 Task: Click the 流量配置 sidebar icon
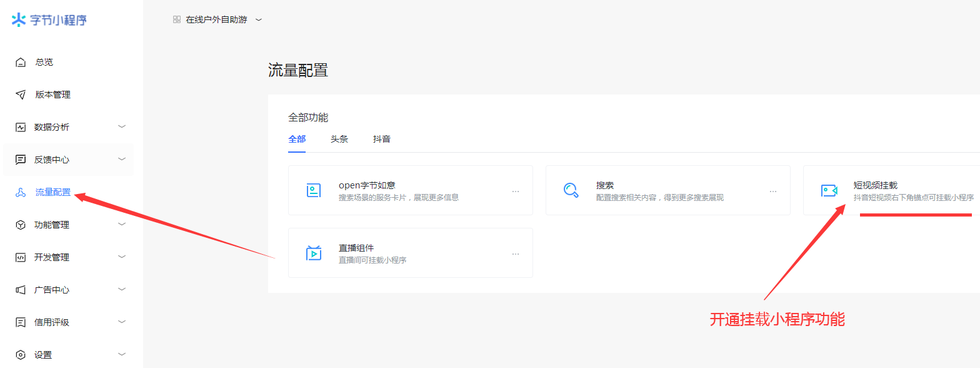click(21, 193)
